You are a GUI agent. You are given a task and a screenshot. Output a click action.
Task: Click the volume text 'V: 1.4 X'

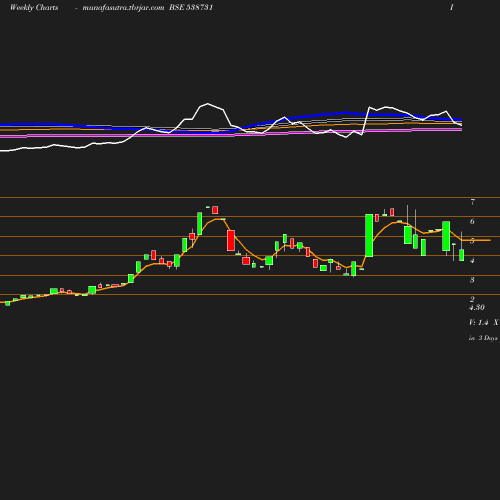(484, 323)
